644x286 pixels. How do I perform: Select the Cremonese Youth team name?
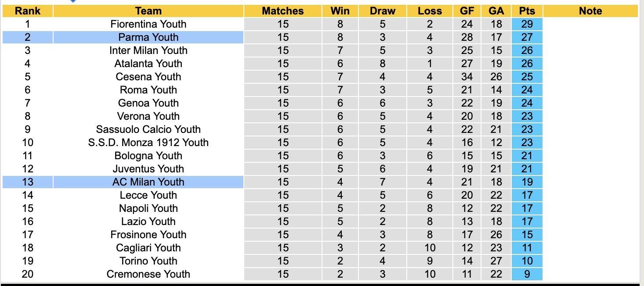148,274
